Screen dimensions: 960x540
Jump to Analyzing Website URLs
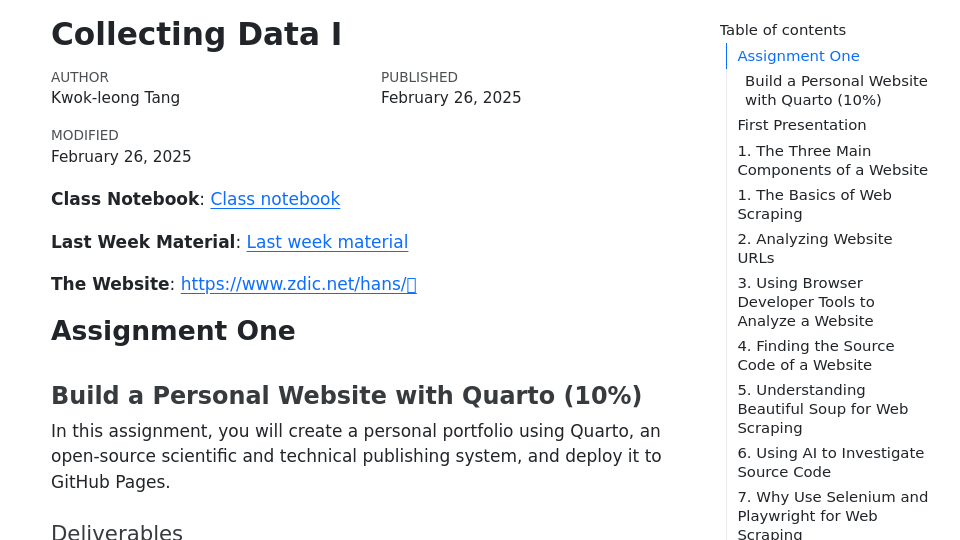[x=814, y=248]
